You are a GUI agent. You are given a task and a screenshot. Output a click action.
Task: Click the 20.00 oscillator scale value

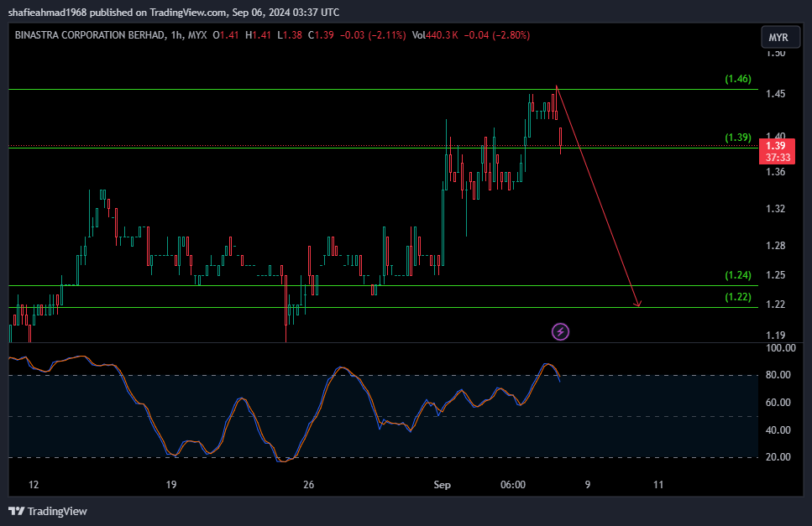pyautogui.click(x=778, y=456)
